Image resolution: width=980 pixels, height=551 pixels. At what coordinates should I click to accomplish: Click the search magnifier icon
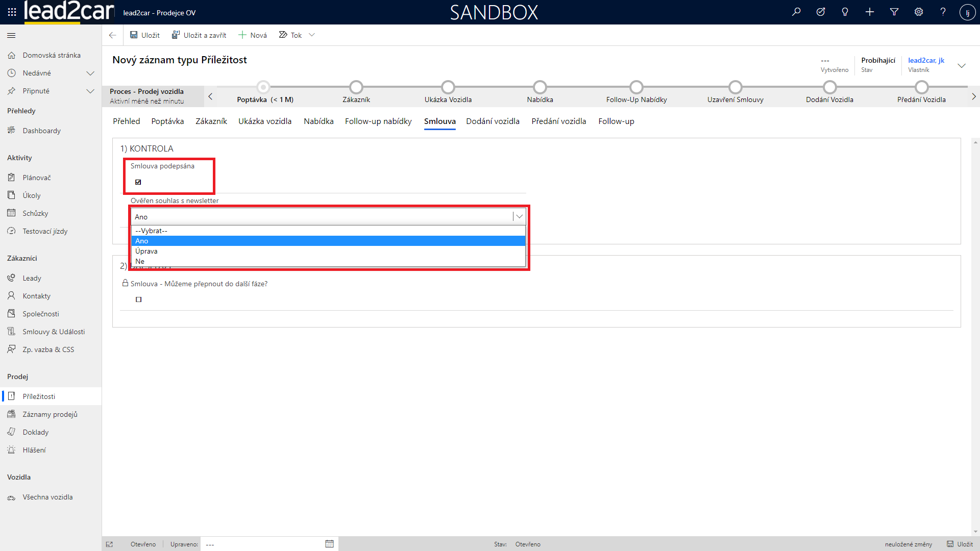pyautogui.click(x=796, y=12)
